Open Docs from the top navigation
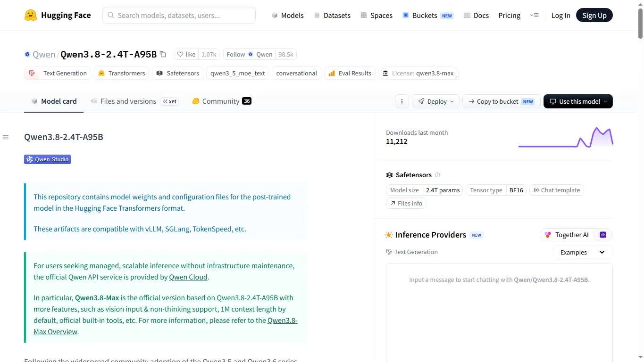The width and height of the screenshot is (644, 362). [476, 15]
